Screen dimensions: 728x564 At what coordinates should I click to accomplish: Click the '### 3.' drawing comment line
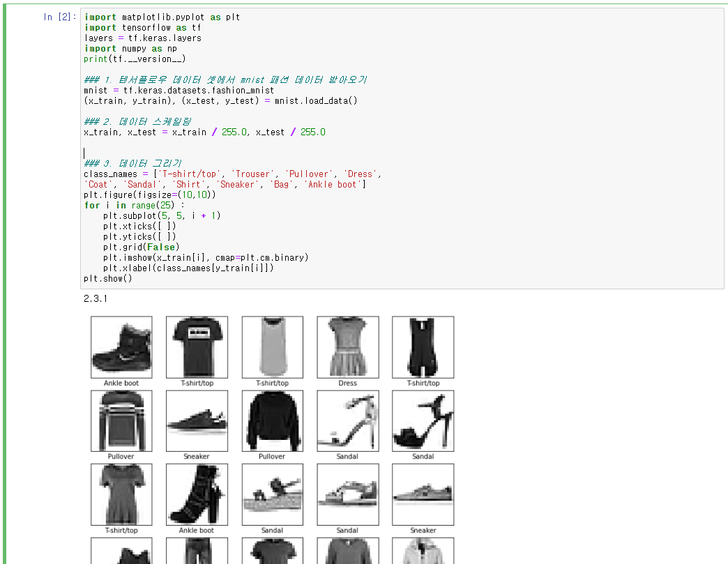pos(132,163)
